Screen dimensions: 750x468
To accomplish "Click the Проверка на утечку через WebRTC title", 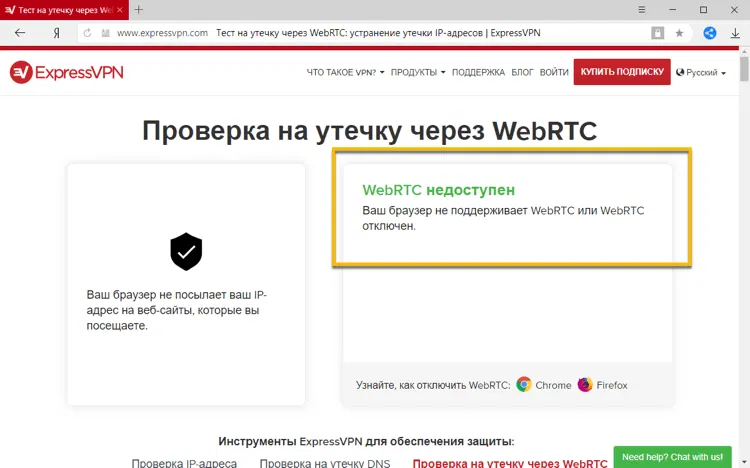I will point(370,130).
